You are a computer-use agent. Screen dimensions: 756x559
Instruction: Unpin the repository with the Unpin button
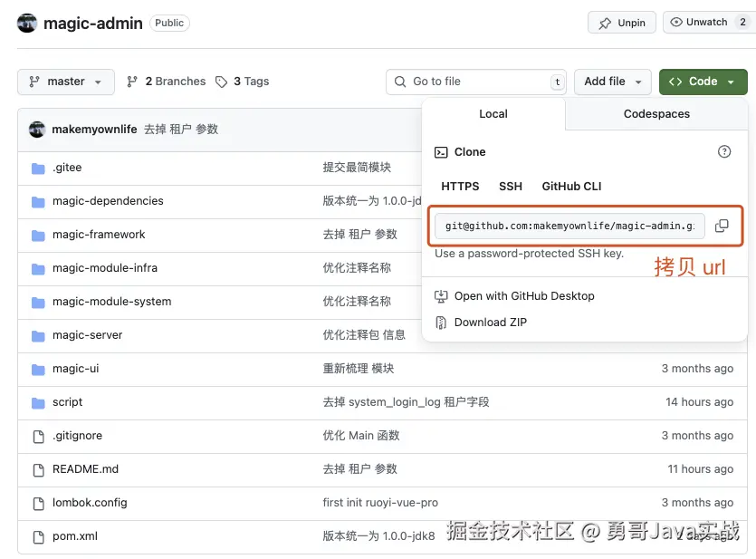(621, 23)
